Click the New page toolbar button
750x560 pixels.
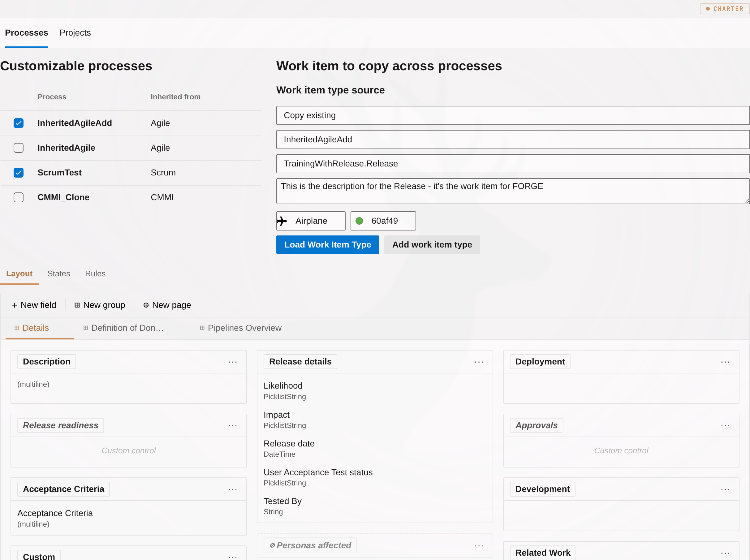167,305
